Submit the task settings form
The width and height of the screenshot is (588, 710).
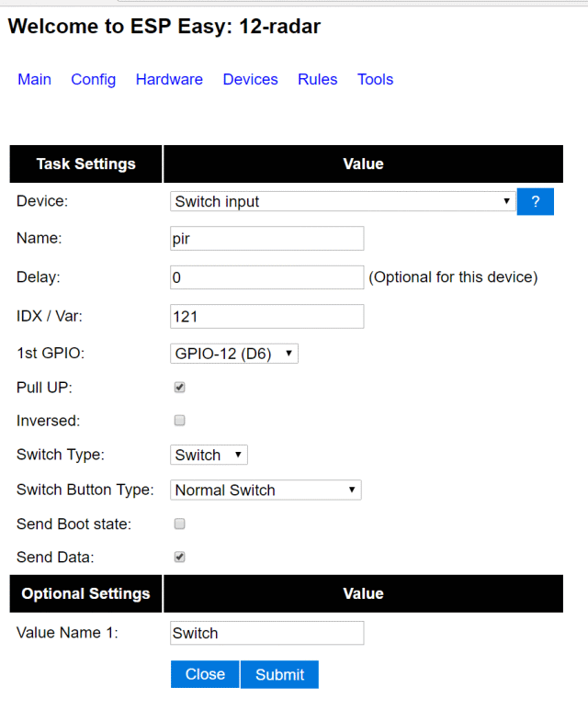[279, 674]
